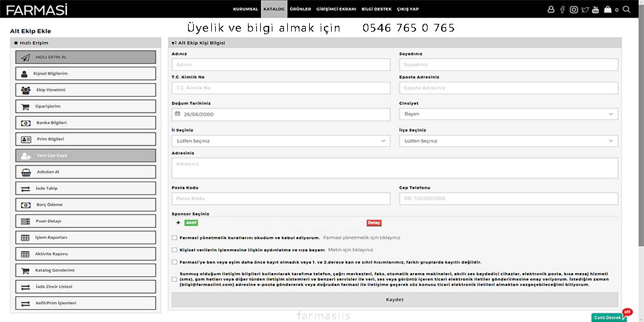Click the Eposta Adresiniz field
The height and width of the screenshot is (322, 644).
click(509, 88)
